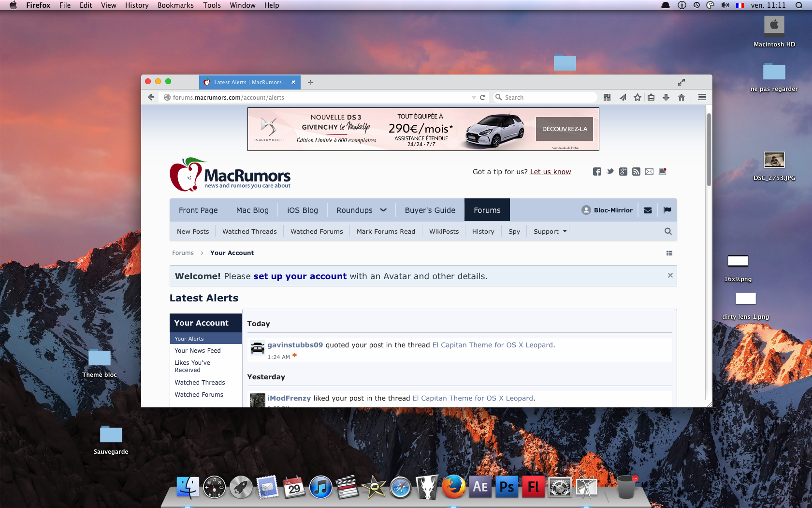The width and height of the screenshot is (812, 508).
Task: Open MacRumors Google+ icon
Action: pos(623,171)
